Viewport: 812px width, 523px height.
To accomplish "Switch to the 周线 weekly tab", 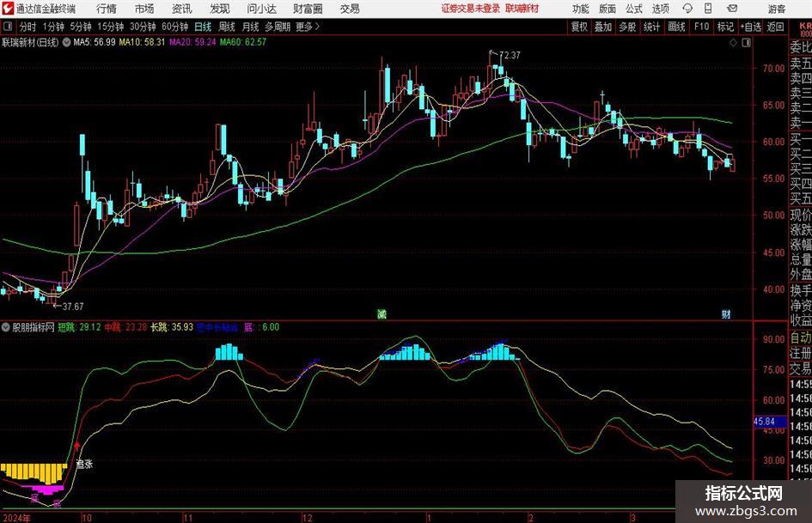I will tap(227, 27).
